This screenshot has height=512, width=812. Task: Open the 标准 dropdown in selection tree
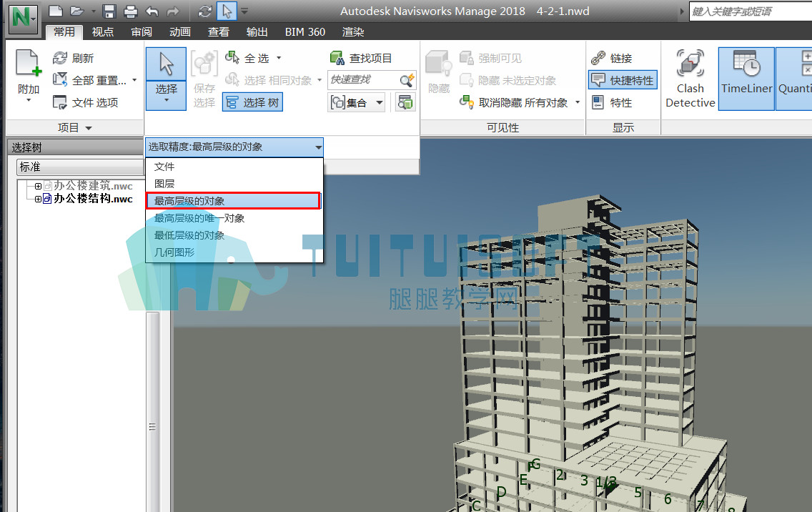[x=80, y=167]
